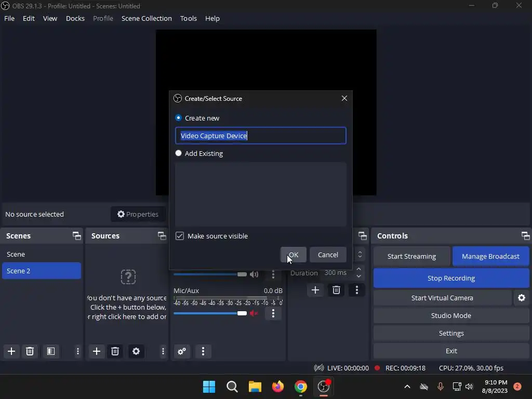Decrease transition duration with down arrow
The height and width of the screenshot is (399, 532).
coord(359,276)
